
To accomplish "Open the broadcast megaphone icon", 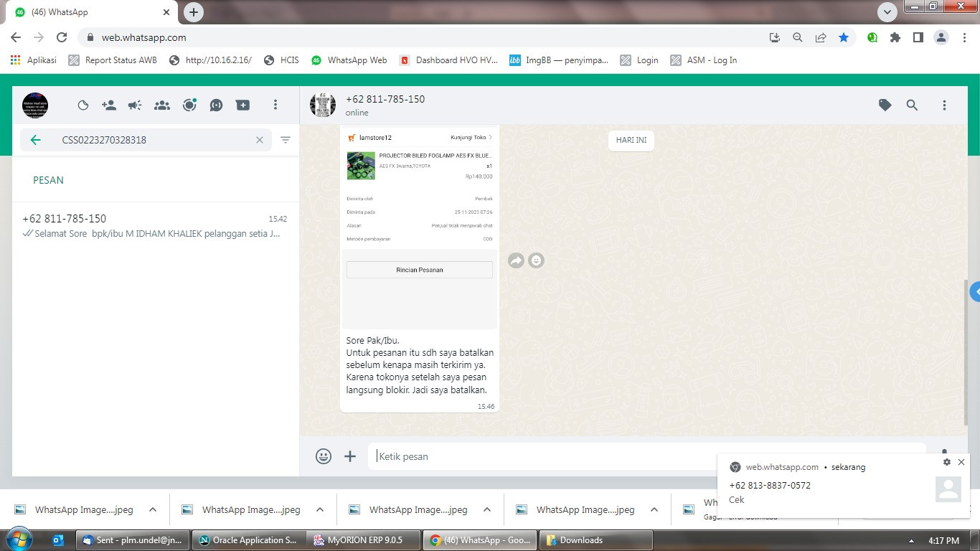I will click(135, 105).
